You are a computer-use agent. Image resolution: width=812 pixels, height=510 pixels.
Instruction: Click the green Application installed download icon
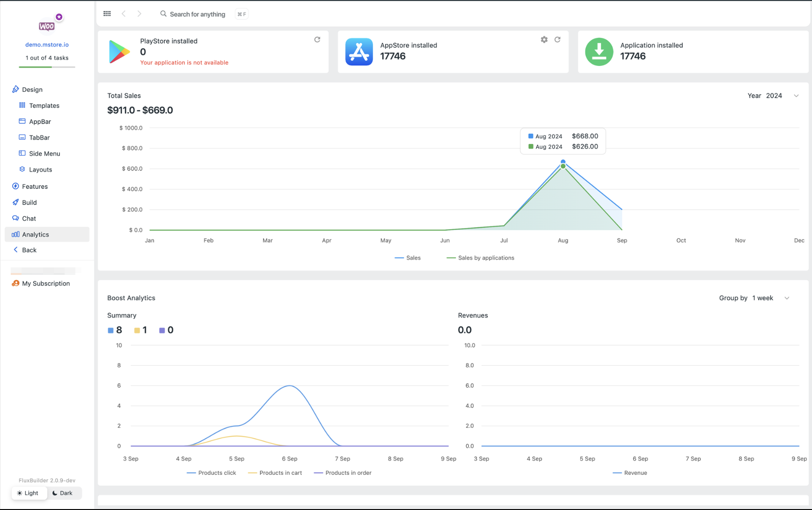599,52
